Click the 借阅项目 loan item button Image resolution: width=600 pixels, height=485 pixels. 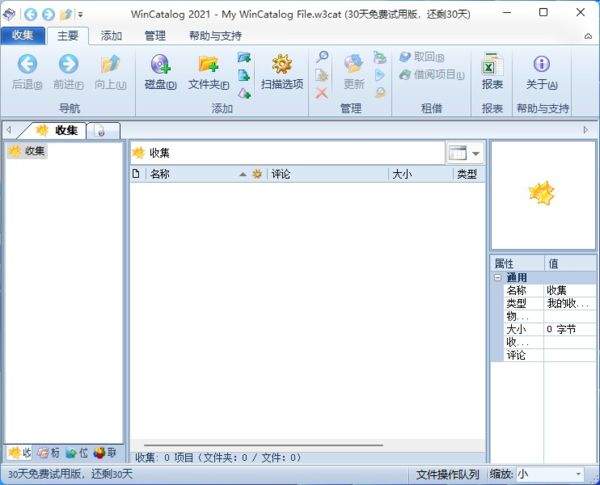point(432,74)
